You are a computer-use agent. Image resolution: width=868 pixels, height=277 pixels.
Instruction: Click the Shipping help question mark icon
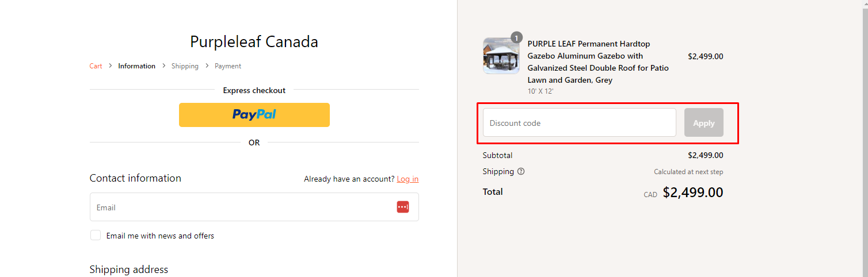pos(521,171)
